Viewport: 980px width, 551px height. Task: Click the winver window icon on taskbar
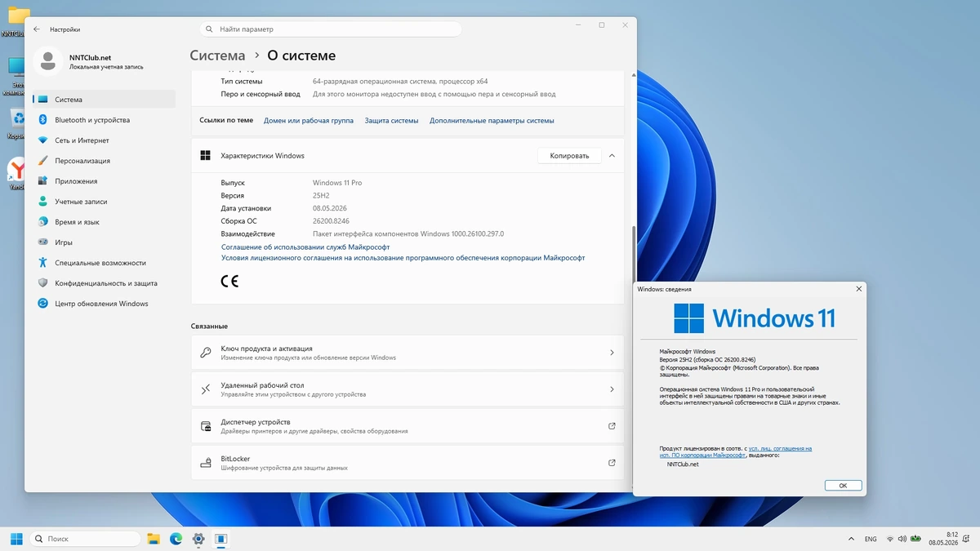pos(220,539)
